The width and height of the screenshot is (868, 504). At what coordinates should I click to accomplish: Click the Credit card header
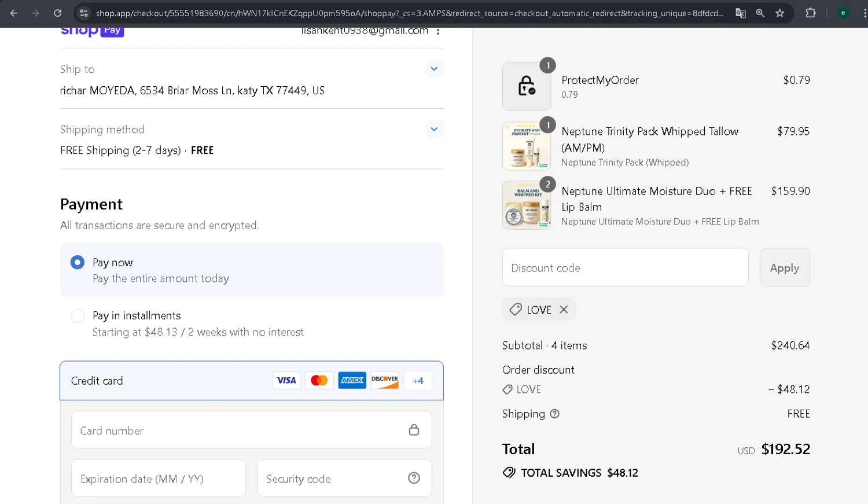pyautogui.click(x=252, y=381)
